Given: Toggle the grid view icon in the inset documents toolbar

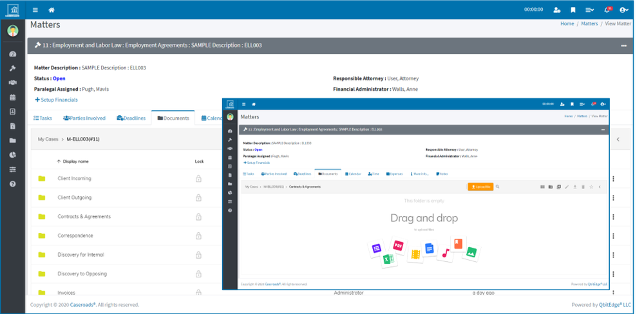Looking at the screenshot, I should pos(542,187).
